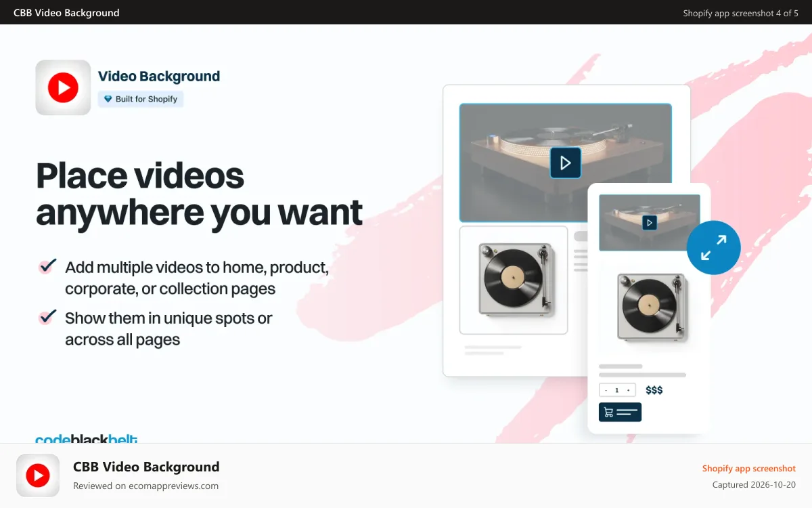Click the footer CBB Video Background icon

38,475
